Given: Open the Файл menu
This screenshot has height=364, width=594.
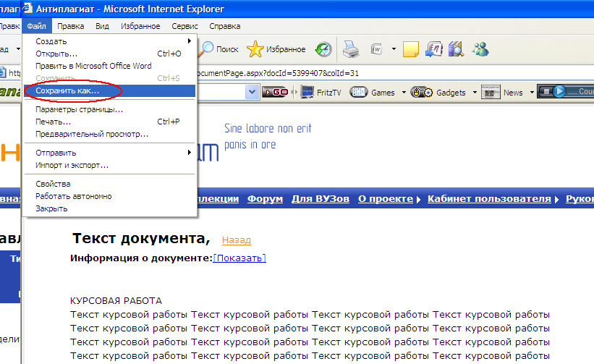Looking at the screenshot, I should click(x=36, y=26).
